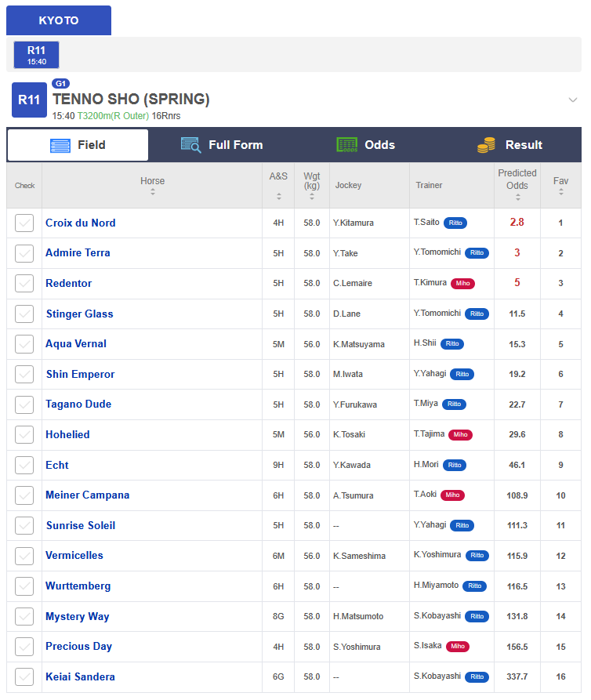Select race R11 15:40 button
Image resolution: width=591 pixels, height=700 pixels.
[x=36, y=55]
